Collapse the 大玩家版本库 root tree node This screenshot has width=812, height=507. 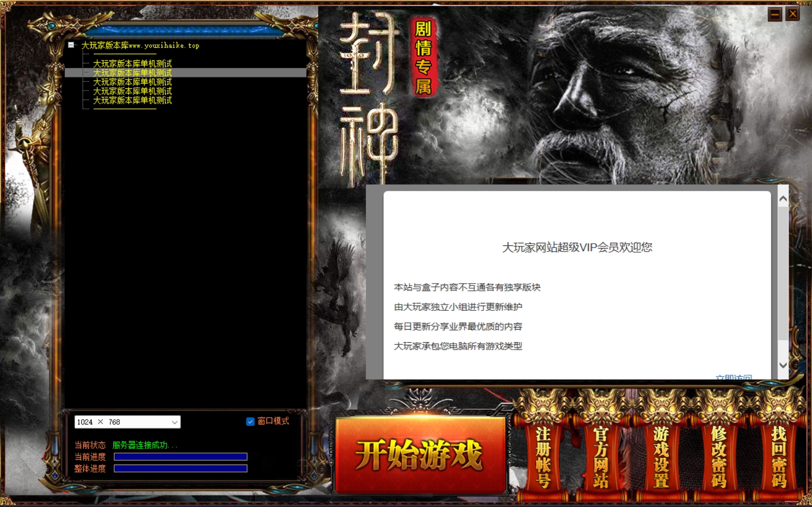tap(71, 46)
